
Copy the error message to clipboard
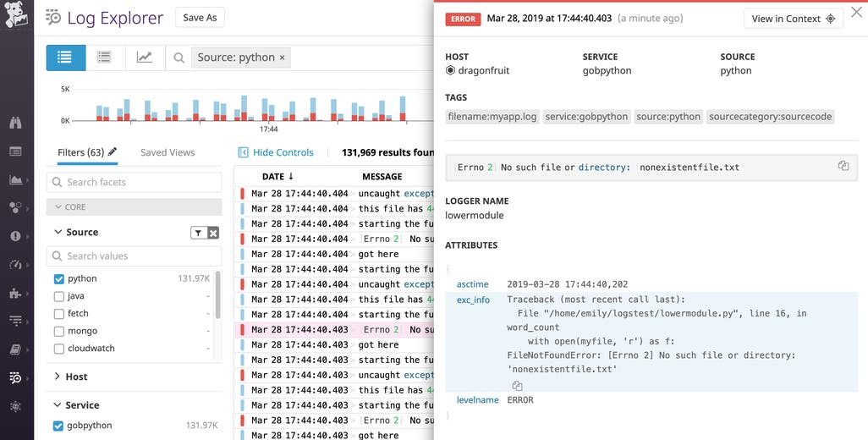843,166
